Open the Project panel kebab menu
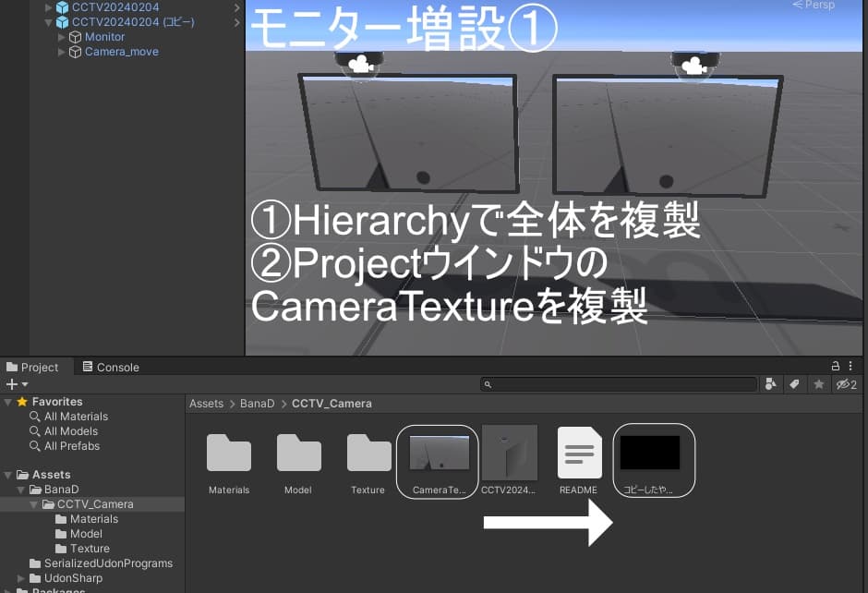Image resolution: width=868 pixels, height=593 pixels. [x=850, y=367]
